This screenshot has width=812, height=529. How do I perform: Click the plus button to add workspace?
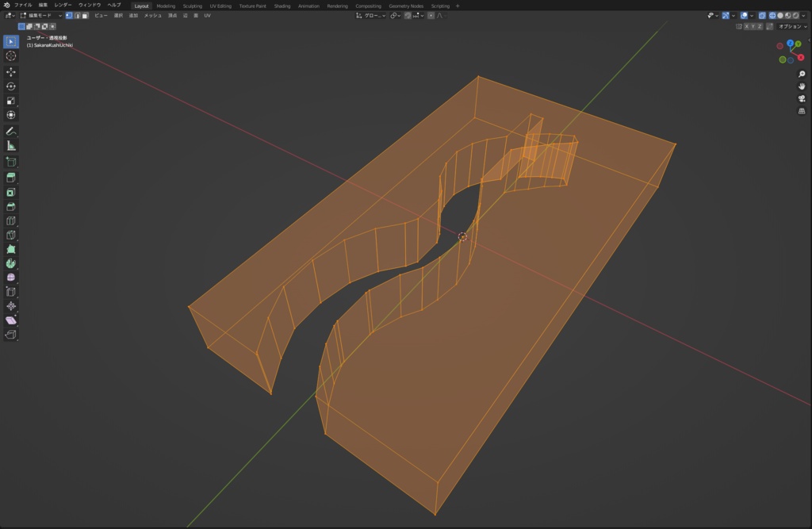coord(458,6)
